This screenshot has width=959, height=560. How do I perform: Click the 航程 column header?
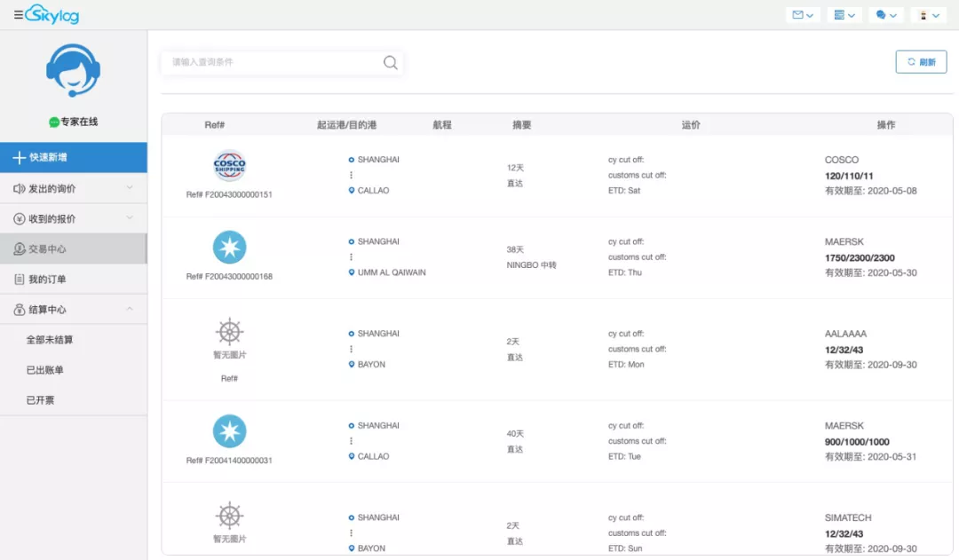[x=442, y=125]
